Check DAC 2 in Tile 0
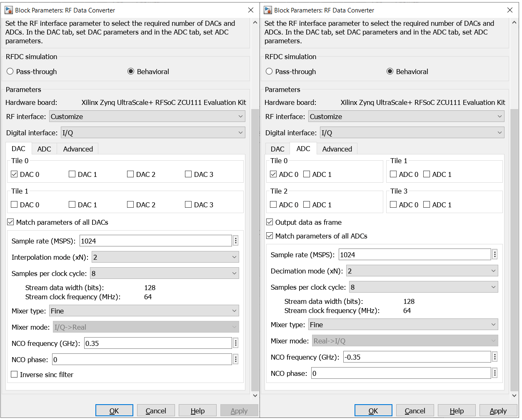Image resolution: width=522 pixels, height=420 pixels. tap(130, 174)
